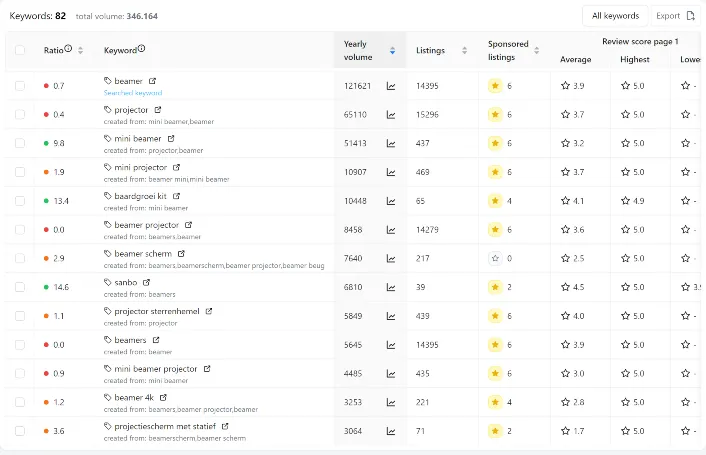The width and height of the screenshot is (706, 455).
Task: Check the checkbox for mini beamer row
Action: (20, 143)
